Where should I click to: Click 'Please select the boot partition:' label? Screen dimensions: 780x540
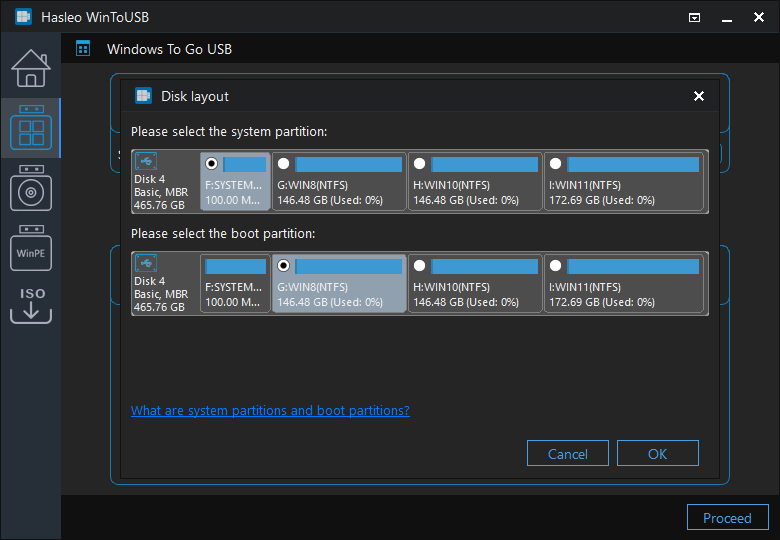tap(223, 234)
